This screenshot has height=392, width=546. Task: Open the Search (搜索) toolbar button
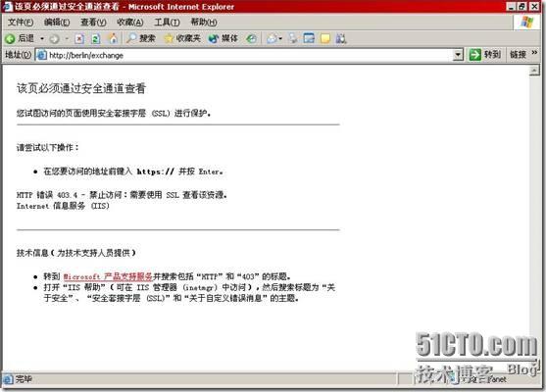pyautogui.click(x=141, y=38)
